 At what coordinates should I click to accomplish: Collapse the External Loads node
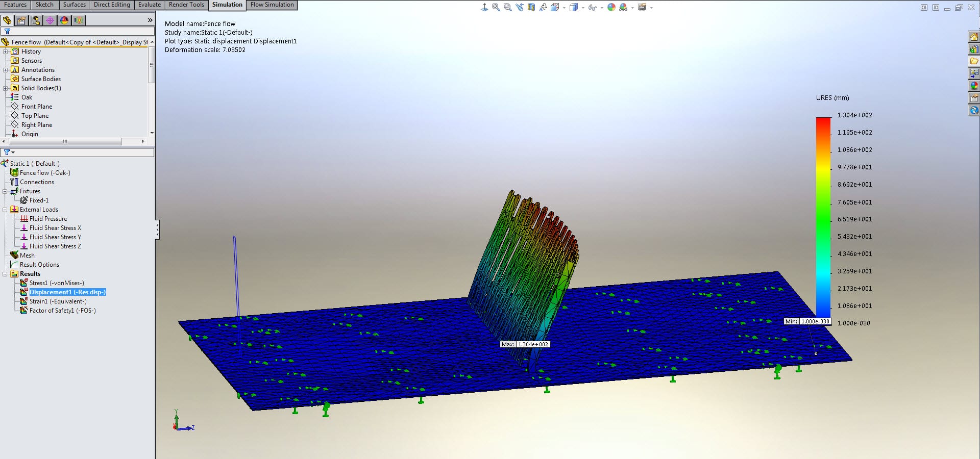coord(6,210)
